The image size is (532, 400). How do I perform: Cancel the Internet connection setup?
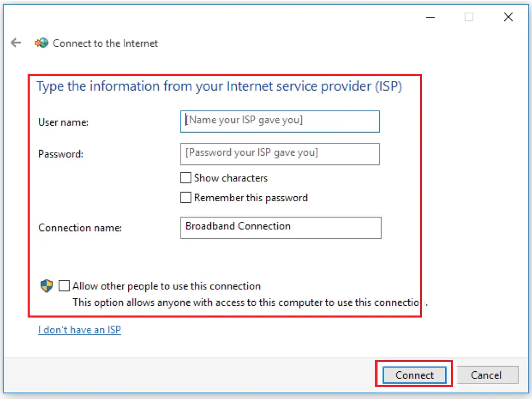(486, 375)
